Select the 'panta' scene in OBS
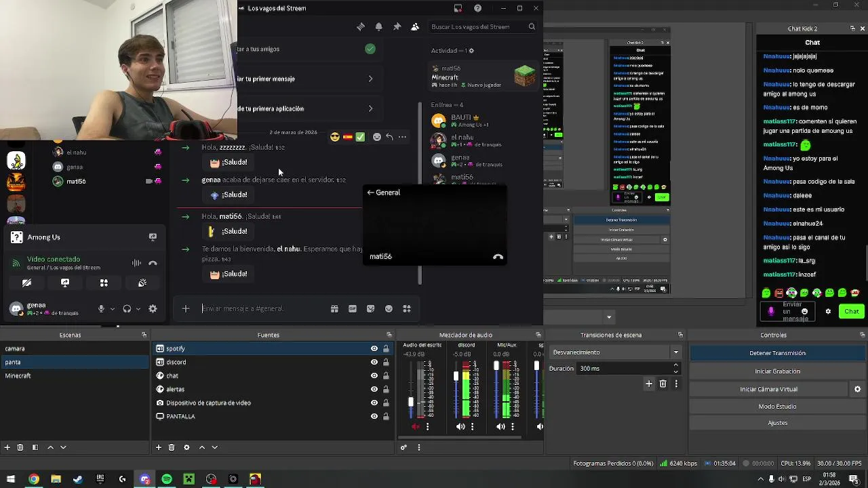 tap(75, 362)
